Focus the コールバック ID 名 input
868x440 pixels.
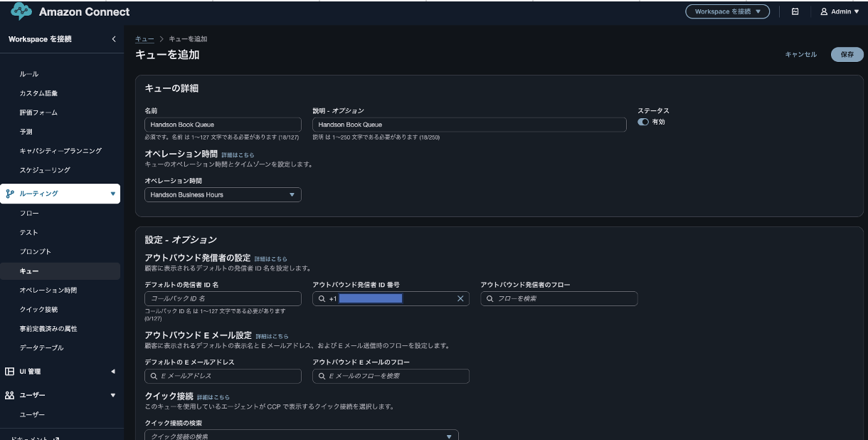pyautogui.click(x=223, y=299)
